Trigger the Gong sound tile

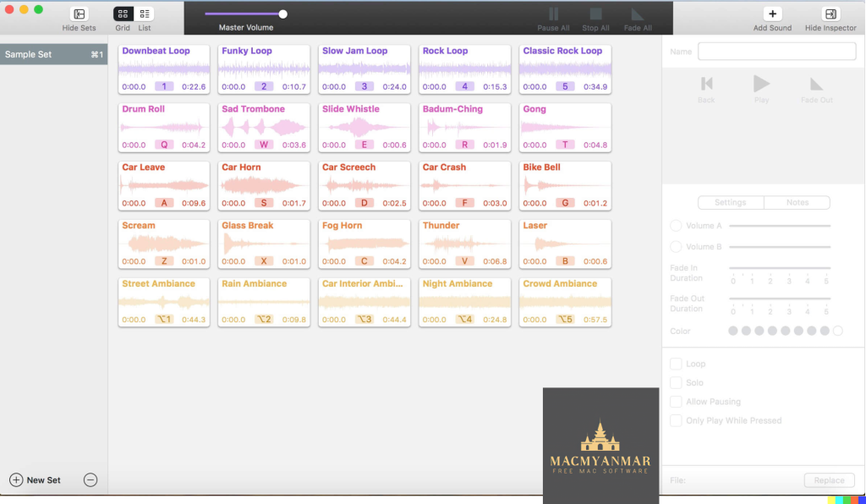[x=565, y=128]
